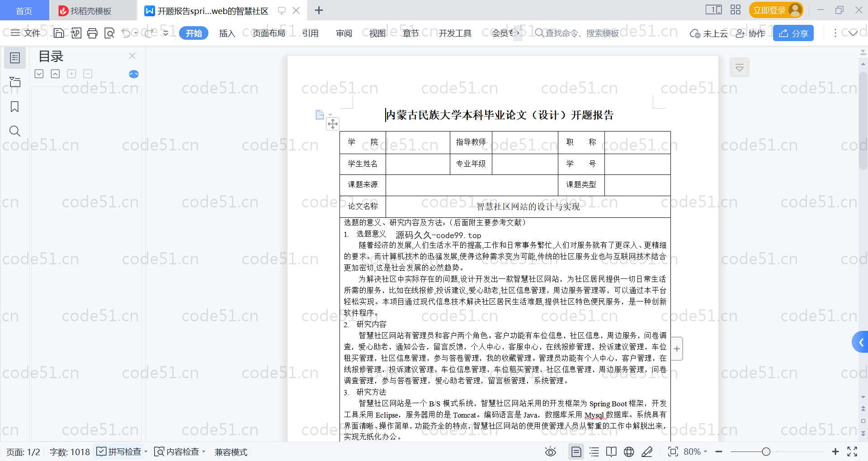Open the bookmark sidebar icon
Screen dimensions: 868x461
(15, 107)
